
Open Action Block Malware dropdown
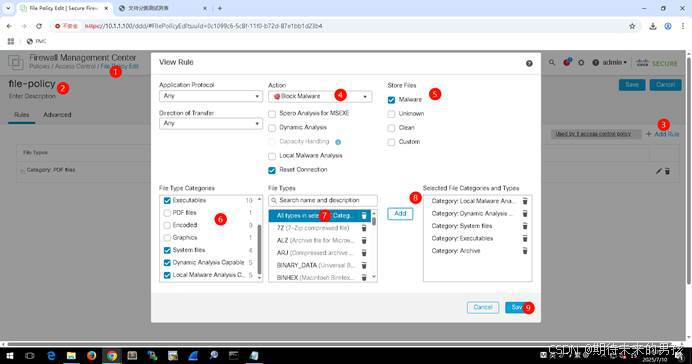point(320,97)
